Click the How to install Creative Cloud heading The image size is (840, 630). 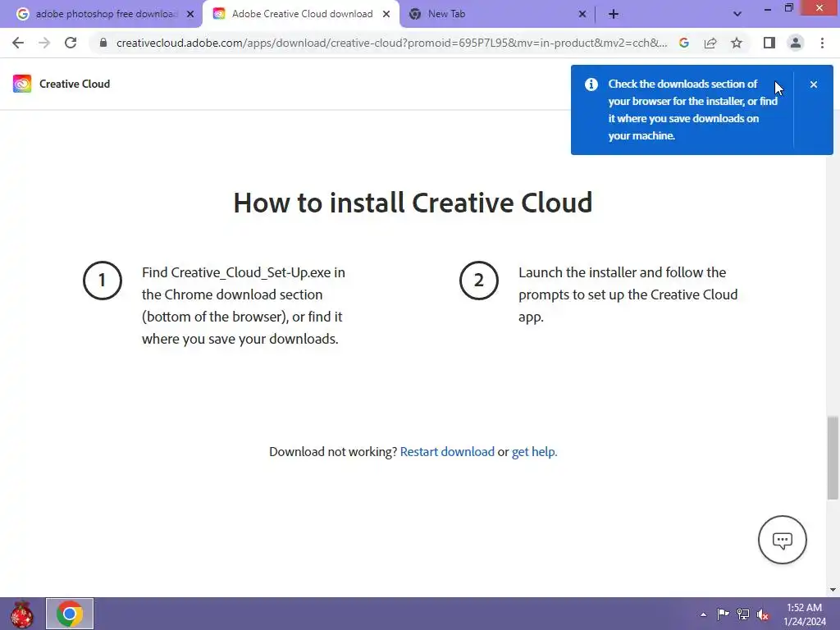(413, 203)
